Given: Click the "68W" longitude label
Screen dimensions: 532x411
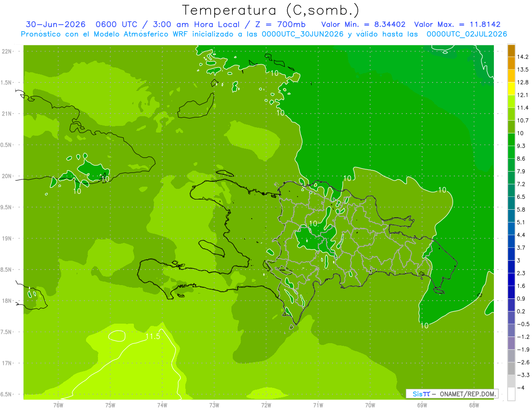Looking at the screenshot, I should point(474,405).
